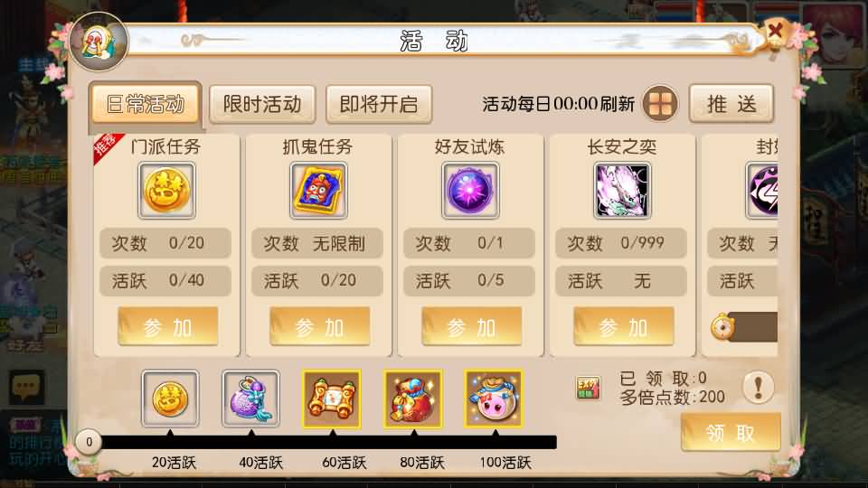Open the 60活跃 scroll reward
The image size is (868, 488).
332,399
